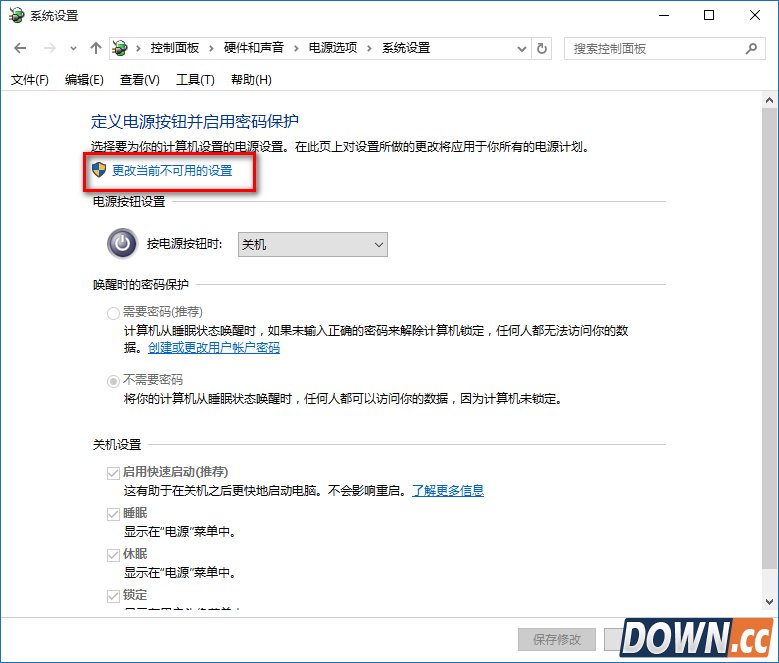This screenshot has width=779, height=663.
Task: Refresh the page with the refresh icon
Action: pyautogui.click(x=542, y=49)
